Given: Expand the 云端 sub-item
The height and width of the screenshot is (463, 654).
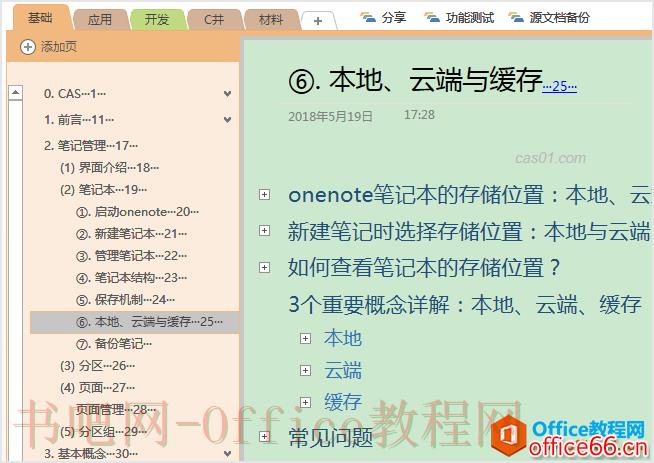Looking at the screenshot, I should [305, 370].
